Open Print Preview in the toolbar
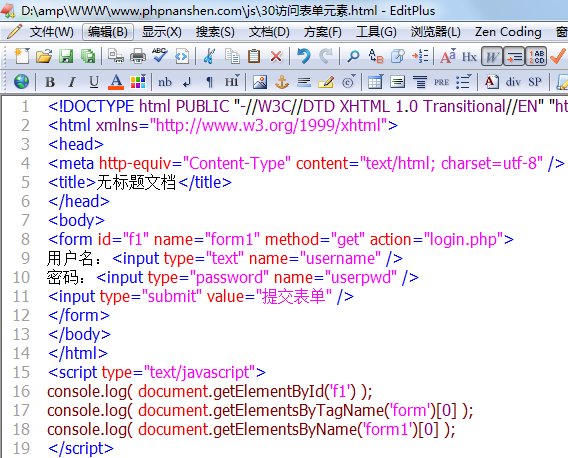 (x=116, y=56)
